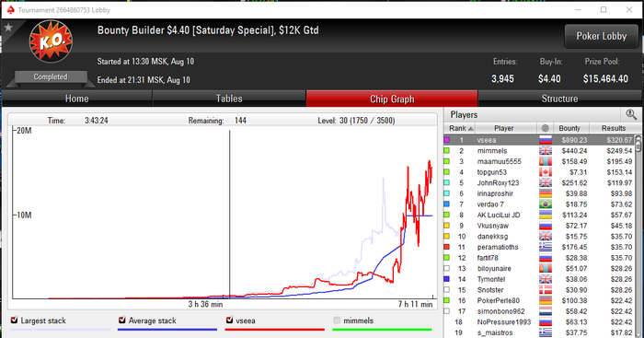Click UK flag next to JohnRoxy123
This screenshot has height=338, width=644.
click(x=546, y=183)
